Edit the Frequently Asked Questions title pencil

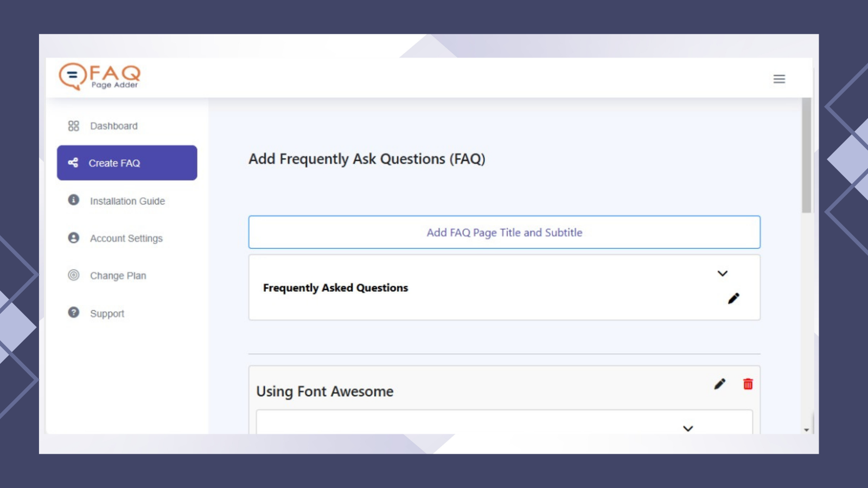(733, 298)
